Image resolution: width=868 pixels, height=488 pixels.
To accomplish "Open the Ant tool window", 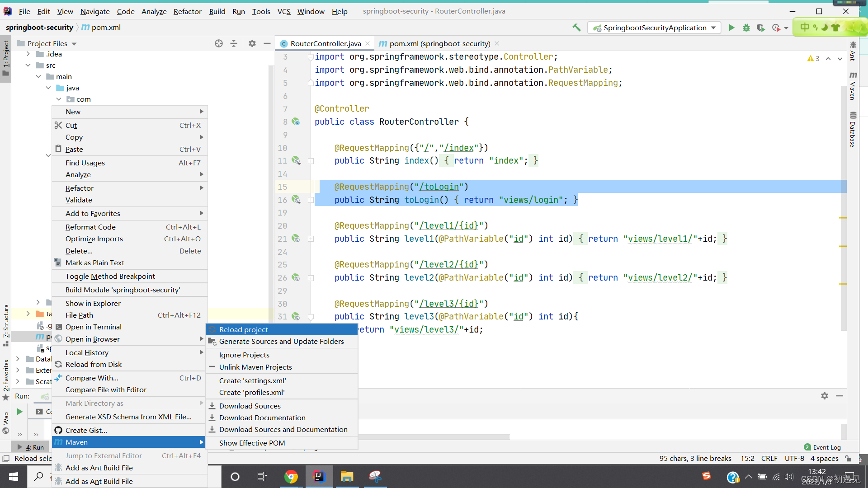I will [853, 51].
